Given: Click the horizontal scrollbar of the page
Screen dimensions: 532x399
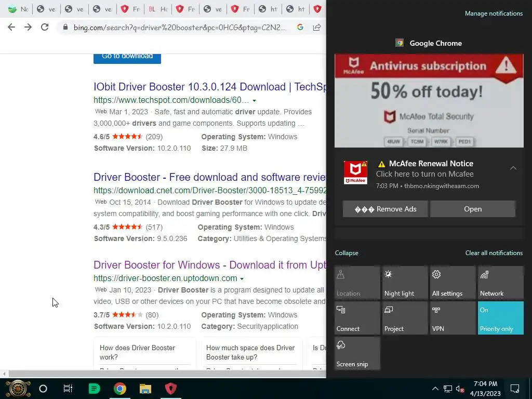Looking at the screenshot, I should pyautogui.click(x=167, y=374).
